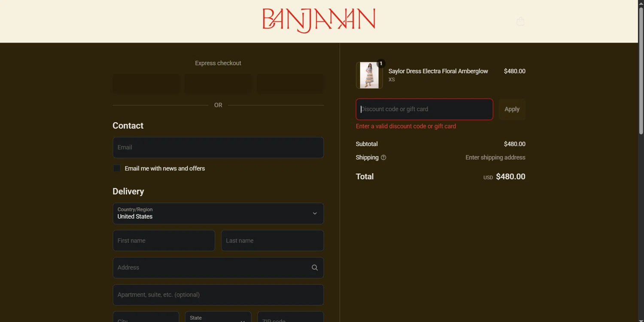
Task: Open the State dropdown
Action: click(x=218, y=317)
